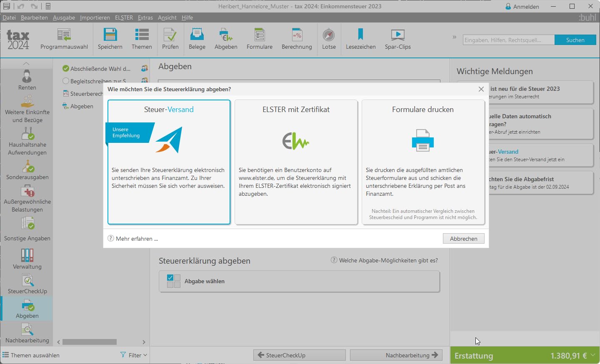This screenshot has width=600, height=364.
Task: Open the Themen toolbar icon
Action: pyautogui.click(x=142, y=39)
